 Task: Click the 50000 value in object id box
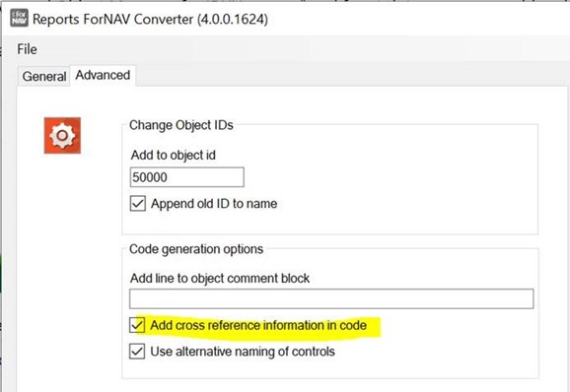point(150,177)
